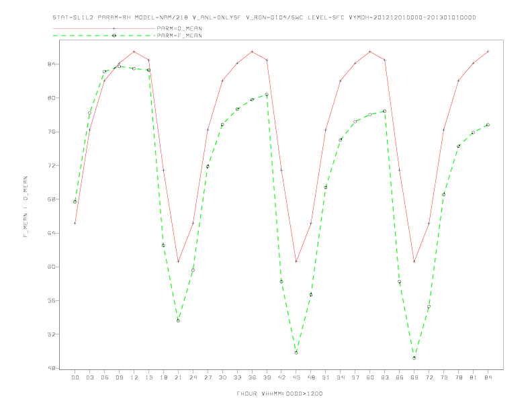Click y-axis tick label 56
Image resolution: width=532 pixels, height=411 pixels.
[x=50, y=300]
